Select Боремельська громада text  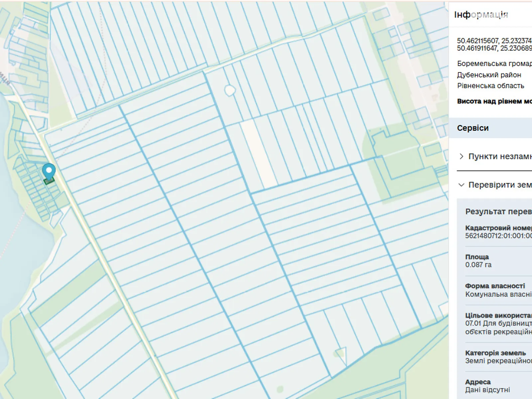click(494, 64)
